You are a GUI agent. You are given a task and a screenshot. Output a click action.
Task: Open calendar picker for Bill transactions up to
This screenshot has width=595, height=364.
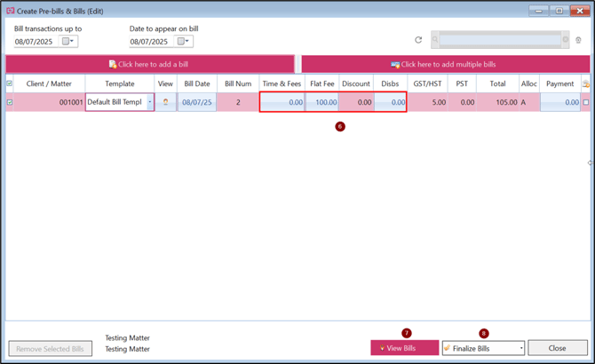[x=68, y=42]
